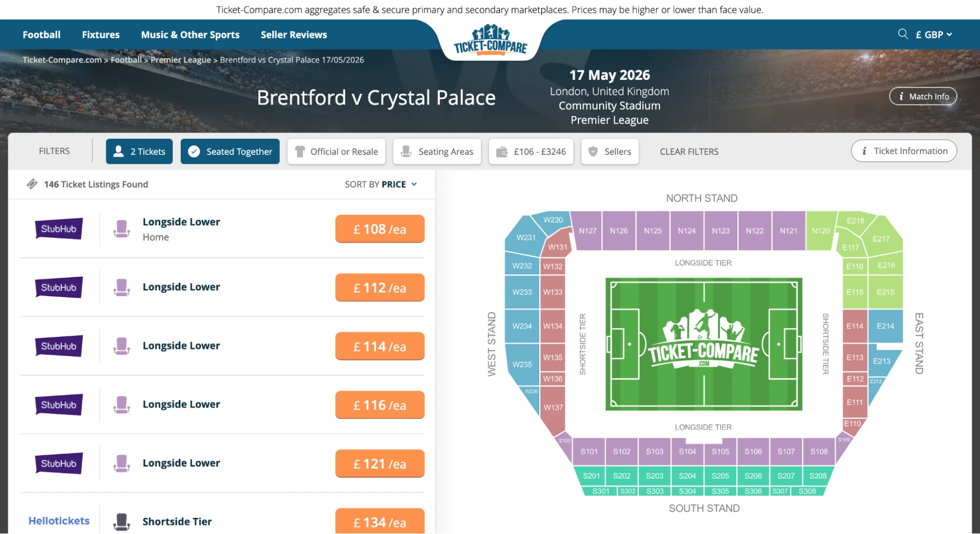
Task: Click the seat icon on Seating Areas filter
Action: [x=405, y=151]
